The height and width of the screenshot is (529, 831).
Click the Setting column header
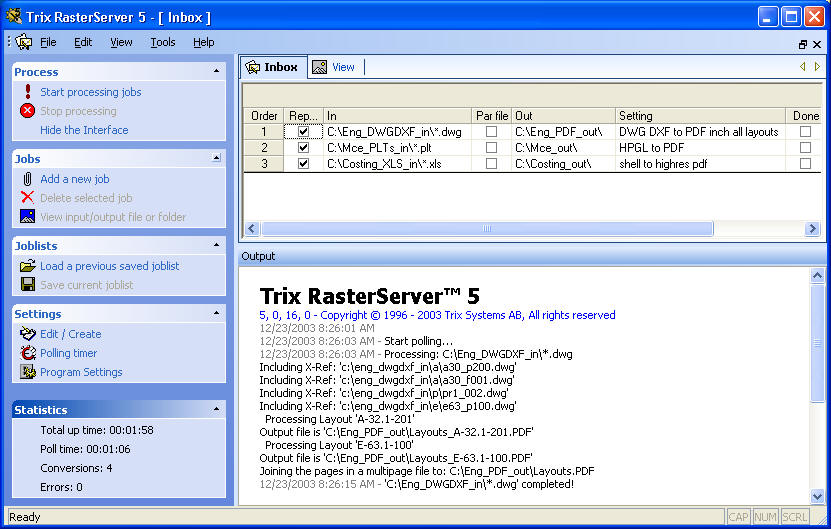(x=701, y=116)
